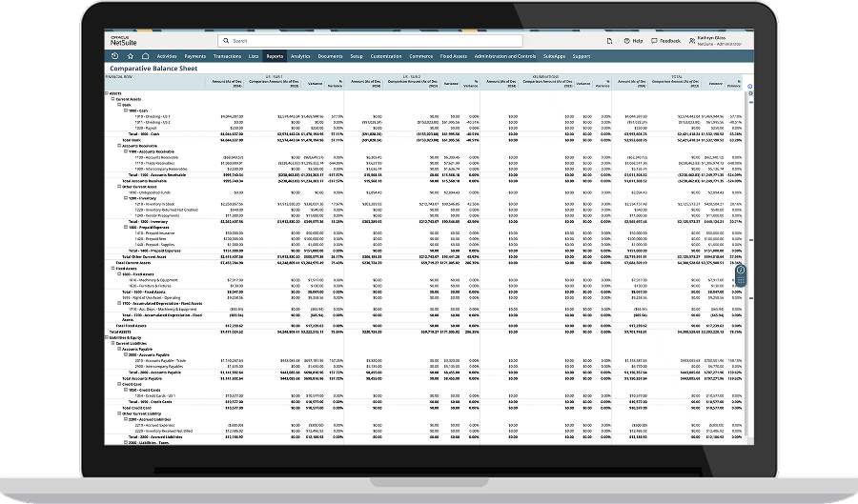Image resolution: width=858 pixels, height=504 pixels.
Task: Click the Oracle NetSuite logo
Action: coord(124,41)
